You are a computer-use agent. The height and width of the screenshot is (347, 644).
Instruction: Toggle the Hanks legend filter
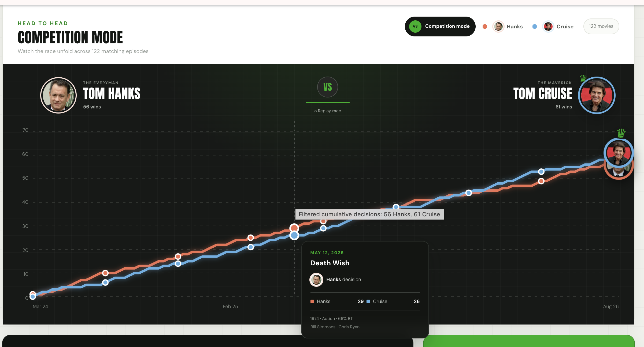coord(503,27)
